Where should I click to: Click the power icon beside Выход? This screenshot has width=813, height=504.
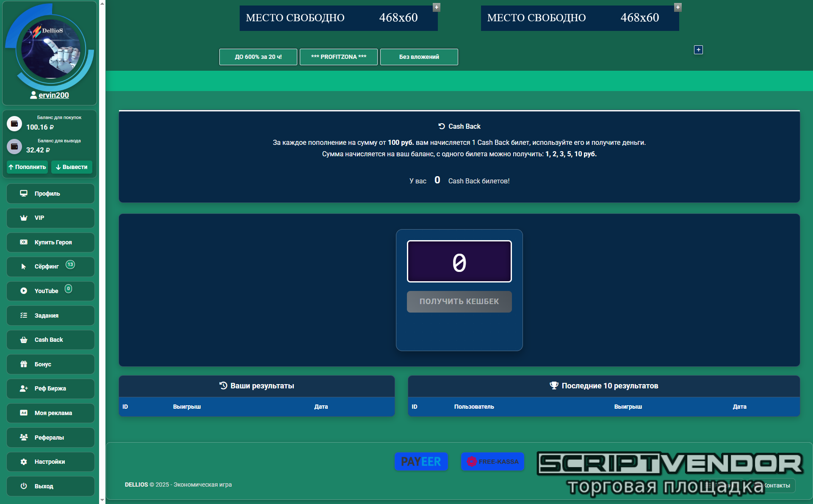click(x=24, y=486)
